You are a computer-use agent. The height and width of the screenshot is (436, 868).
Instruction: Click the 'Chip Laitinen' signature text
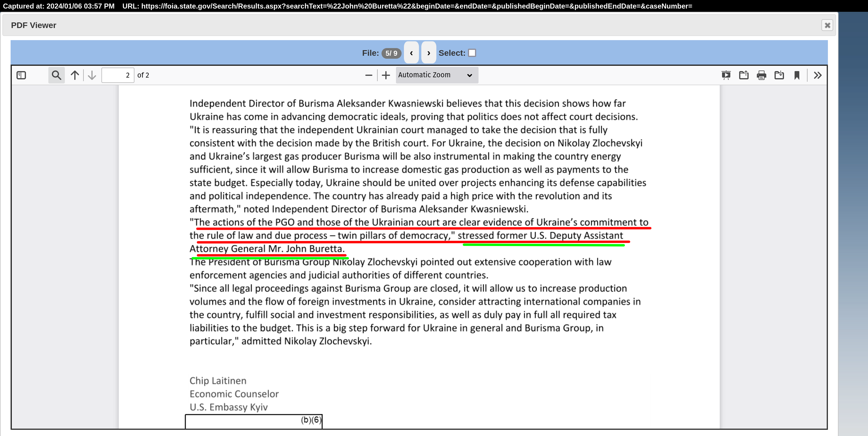218,381
